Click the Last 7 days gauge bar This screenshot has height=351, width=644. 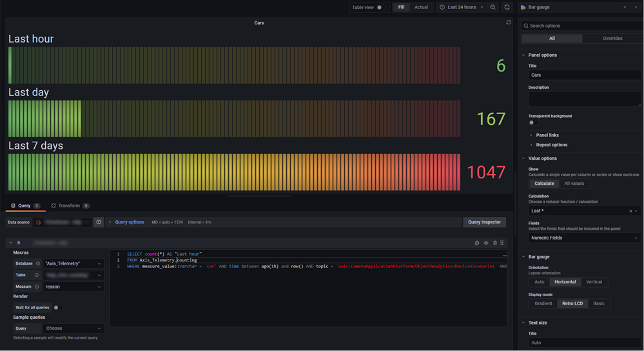234,172
